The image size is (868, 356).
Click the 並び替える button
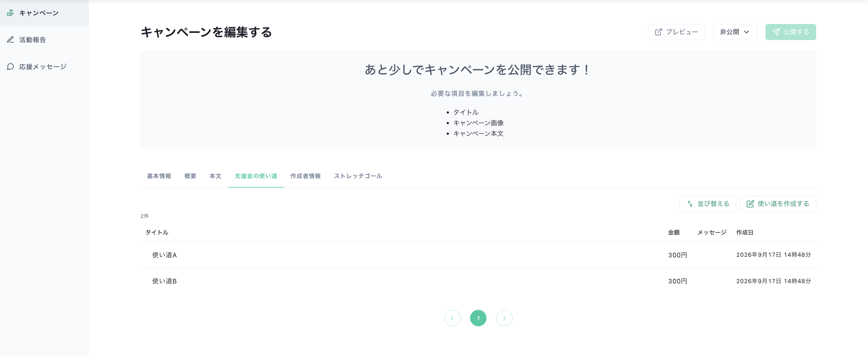click(708, 204)
